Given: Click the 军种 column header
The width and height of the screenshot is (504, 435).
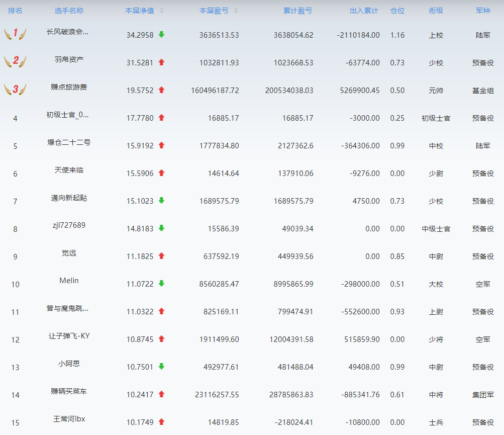Looking at the screenshot, I should pyautogui.click(x=483, y=11).
